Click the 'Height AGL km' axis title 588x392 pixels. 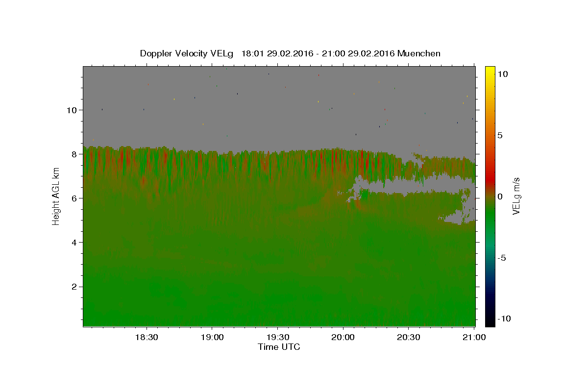(x=56, y=196)
